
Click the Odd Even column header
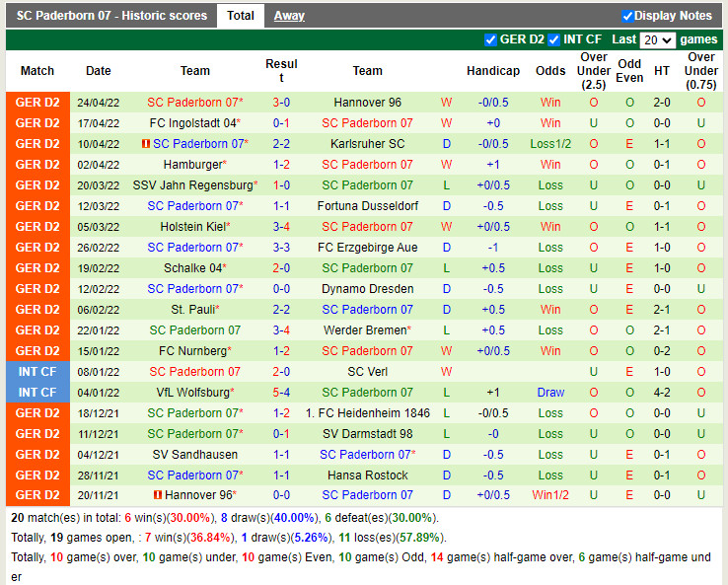coord(629,71)
